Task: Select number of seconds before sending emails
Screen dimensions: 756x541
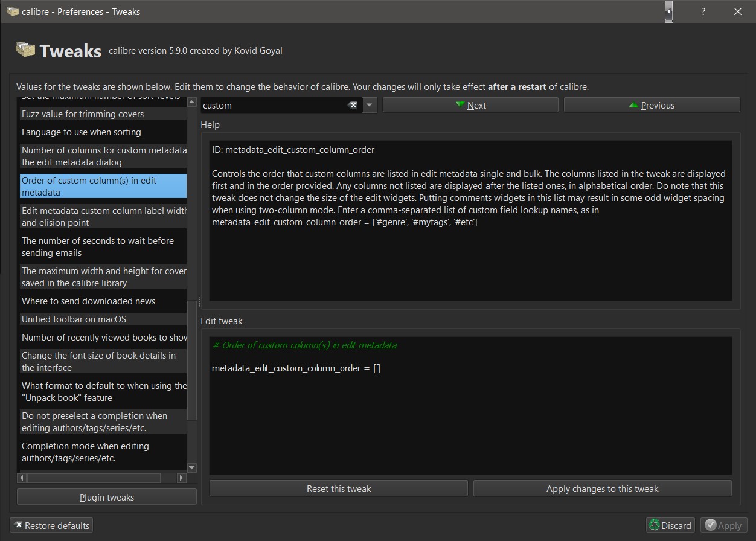Action: (x=103, y=247)
